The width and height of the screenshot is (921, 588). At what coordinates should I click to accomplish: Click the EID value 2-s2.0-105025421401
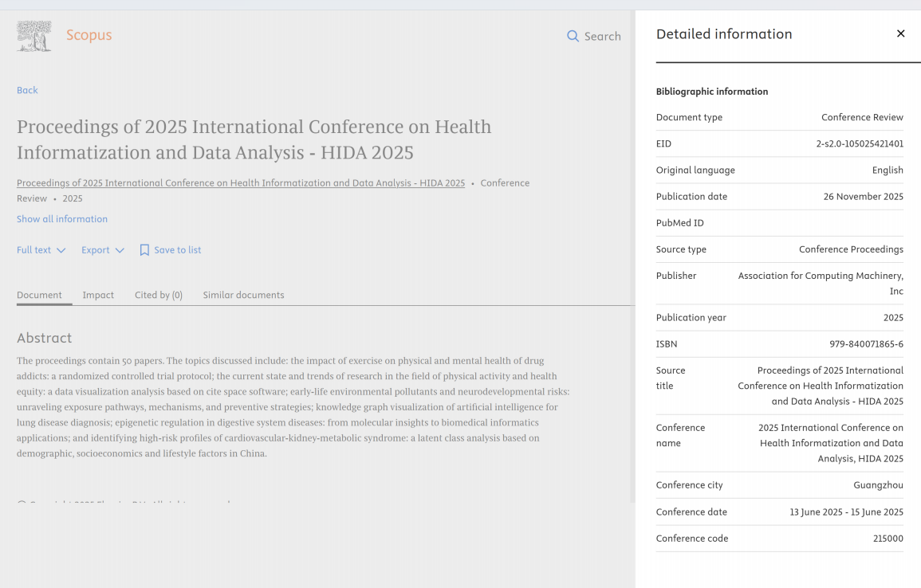pyautogui.click(x=860, y=144)
